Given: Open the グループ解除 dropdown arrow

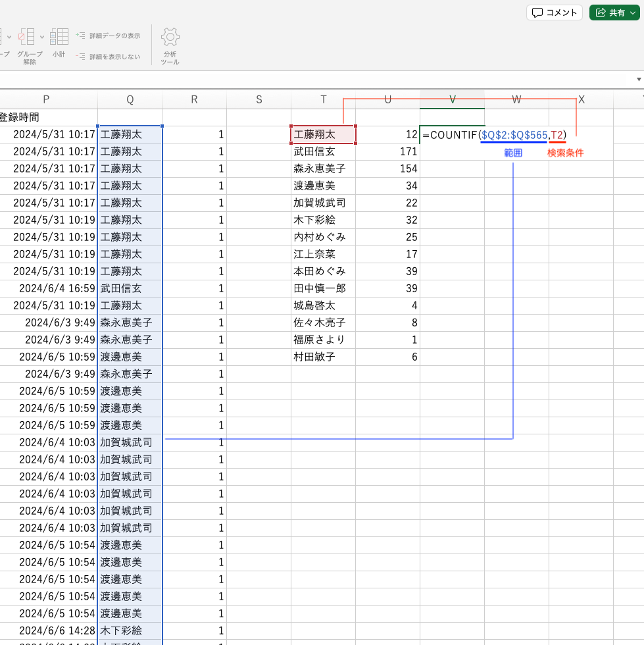Looking at the screenshot, I should [42, 37].
